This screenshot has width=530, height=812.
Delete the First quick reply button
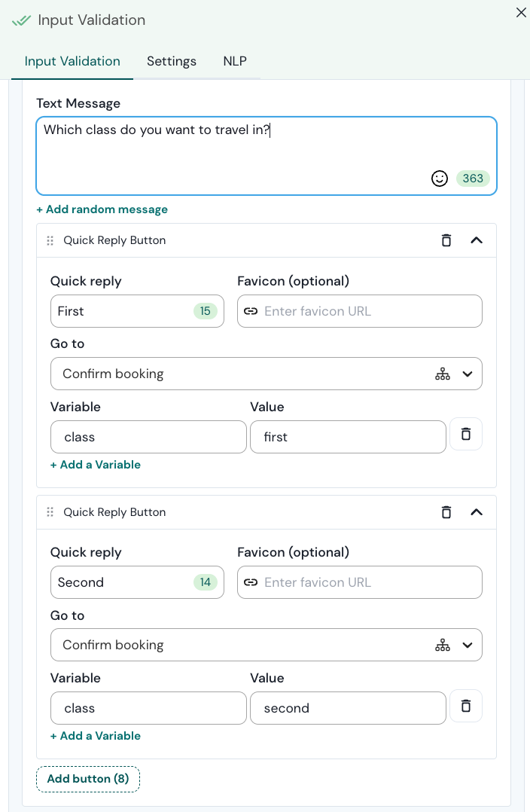tap(446, 240)
